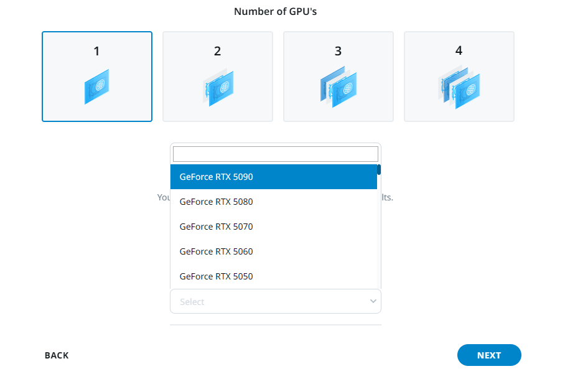The height and width of the screenshot is (379, 588).
Task: Click the single GPU card icon
Action: point(96,87)
